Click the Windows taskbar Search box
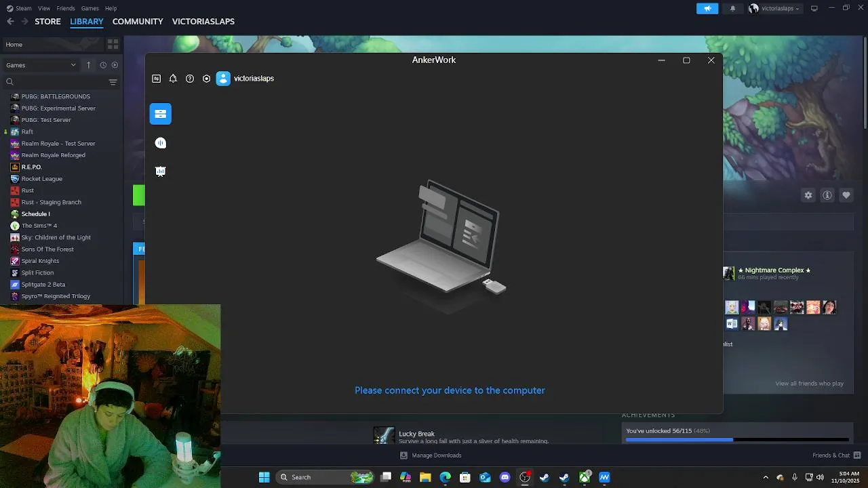 [326, 477]
